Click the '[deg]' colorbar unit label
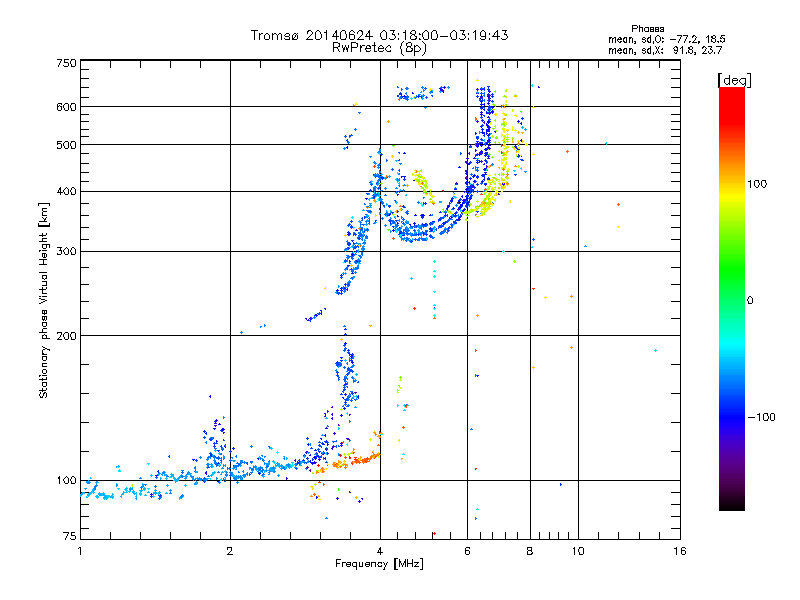 pos(734,80)
